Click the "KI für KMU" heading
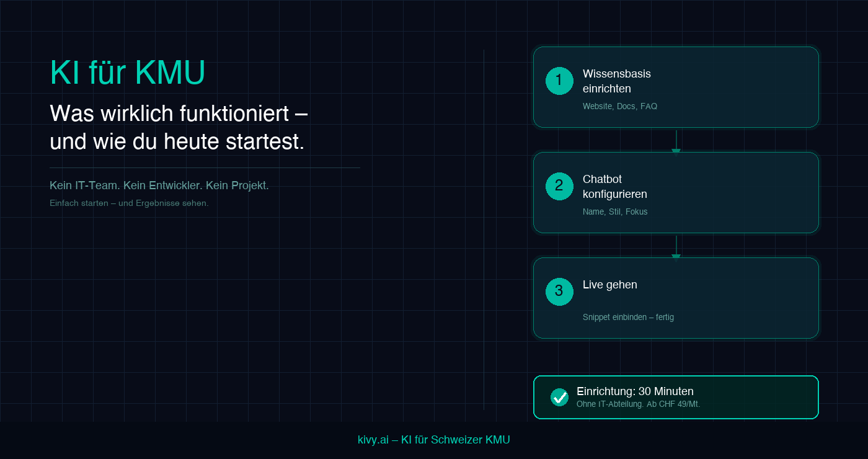The image size is (868, 459). pyautogui.click(x=127, y=73)
